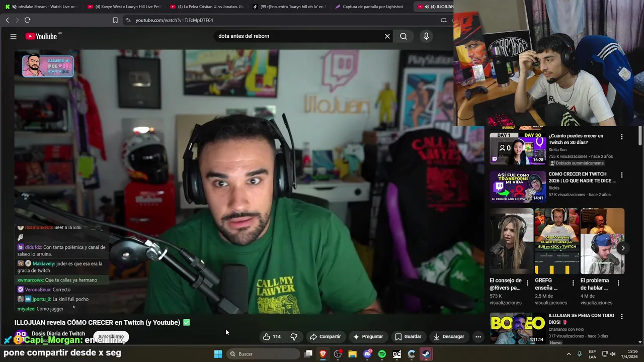644x362 pixels.
Task: Open the 'El consejo de @Rivers' short thumbnail
Action: [511, 241]
